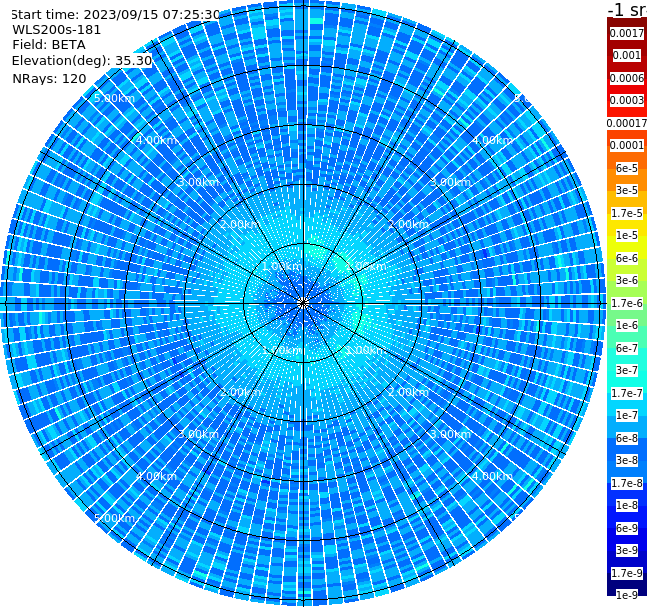Click the 0.00017 color scale label
The width and height of the screenshot is (647, 607).
point(627,123)
